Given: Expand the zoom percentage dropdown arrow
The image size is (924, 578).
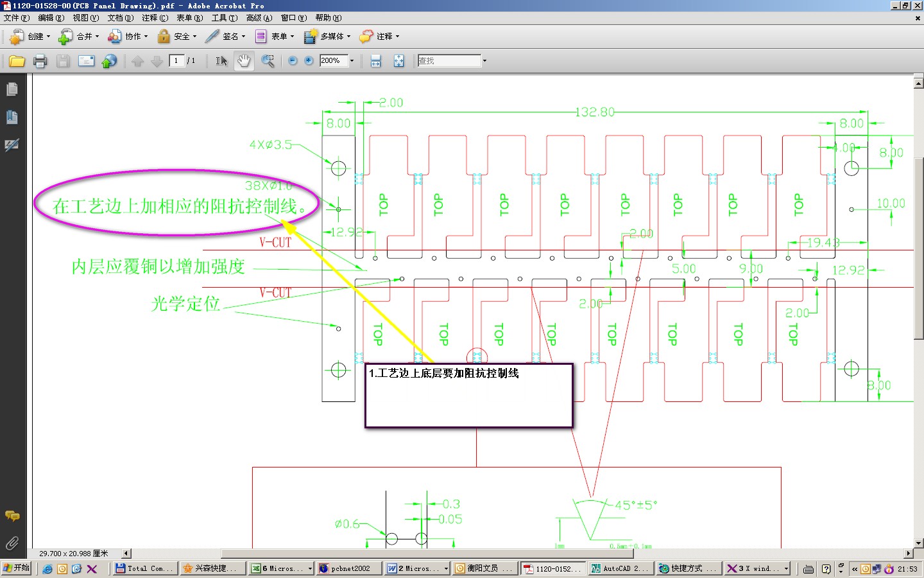Looking at the screenshot, I should coord(352,60).
